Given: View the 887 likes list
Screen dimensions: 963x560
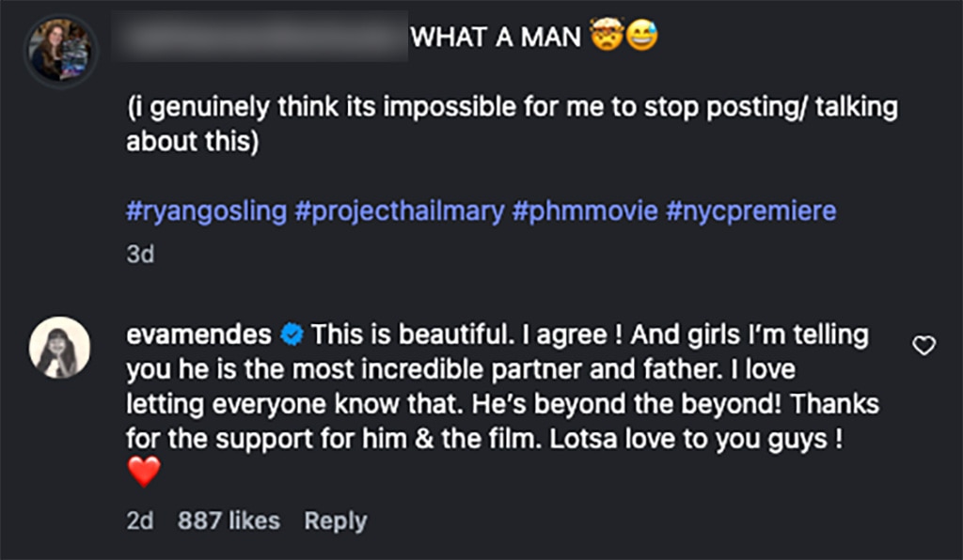Looking at the screenshot, I should point(229,521).
